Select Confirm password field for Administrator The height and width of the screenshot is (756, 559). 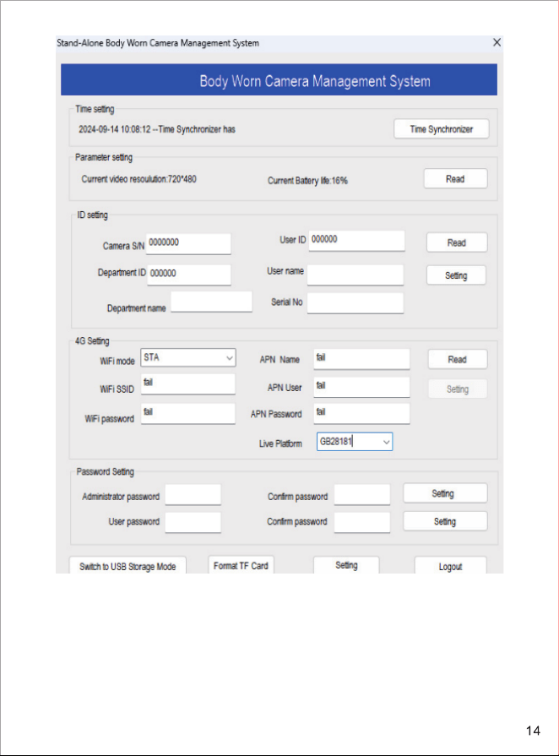point(362,495)
